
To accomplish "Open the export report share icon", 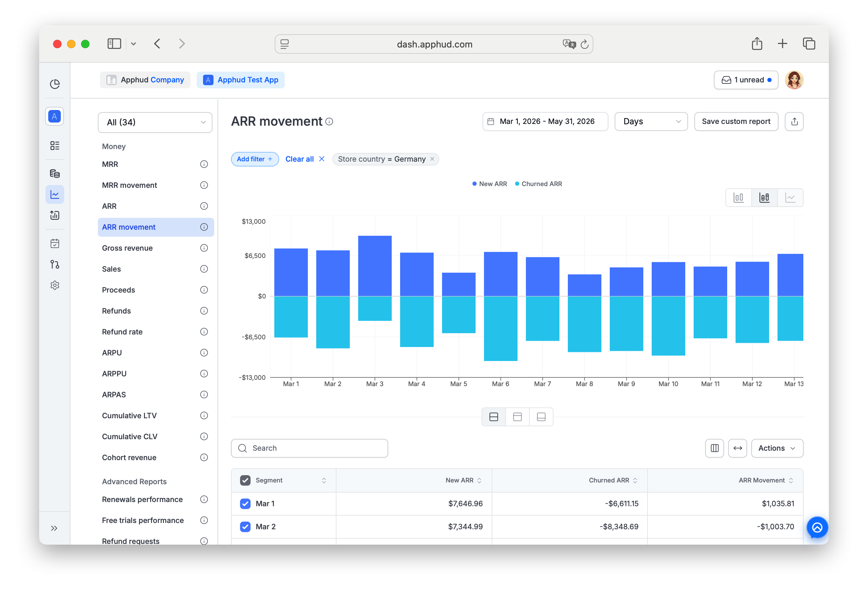I will click(794, 121).
